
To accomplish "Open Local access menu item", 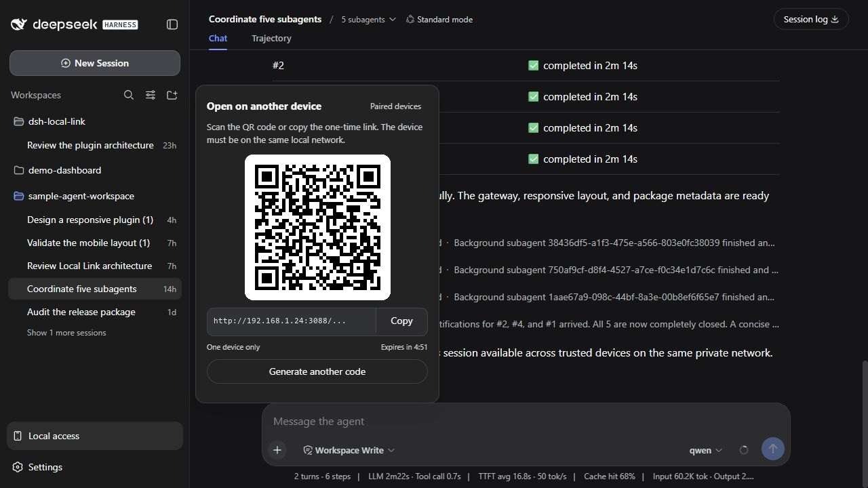I will (x=95, y=436).
